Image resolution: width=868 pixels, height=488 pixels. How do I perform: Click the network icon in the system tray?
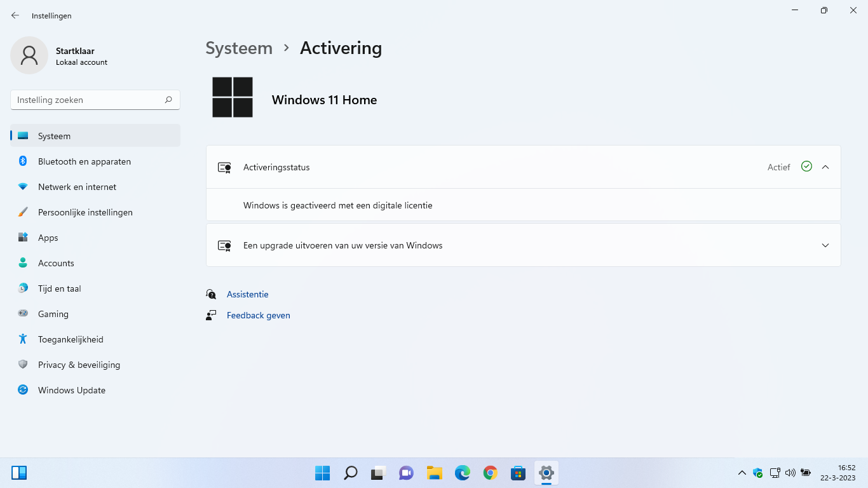coord(775,473)
